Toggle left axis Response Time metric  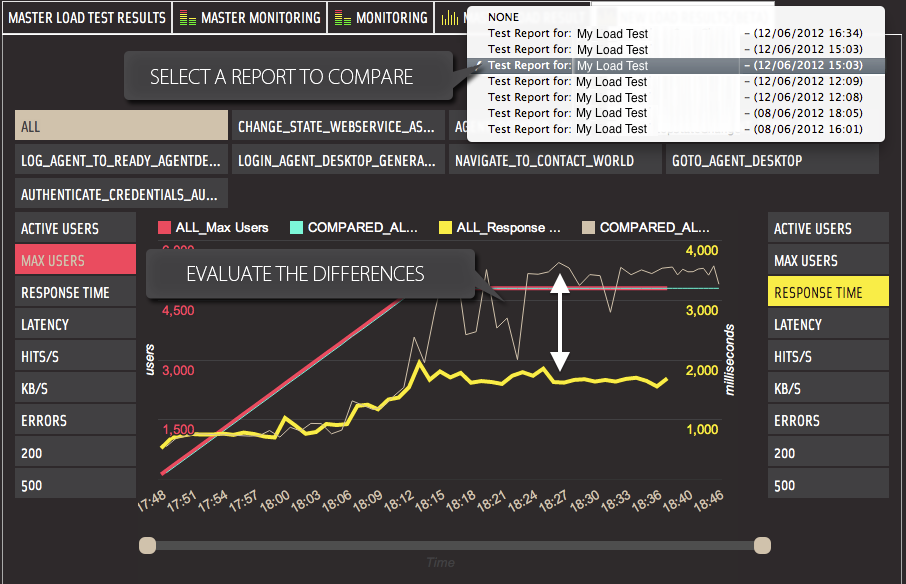75,292
